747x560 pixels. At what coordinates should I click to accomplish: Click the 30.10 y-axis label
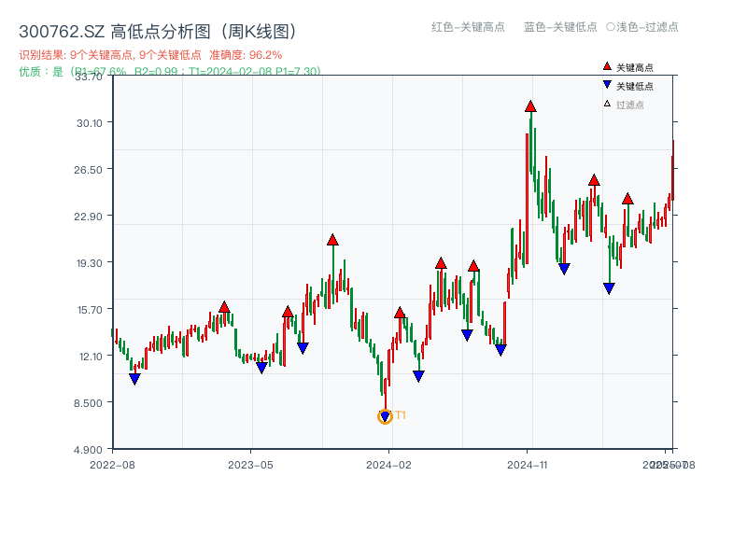pyautogui.click(x=90, y=123)
